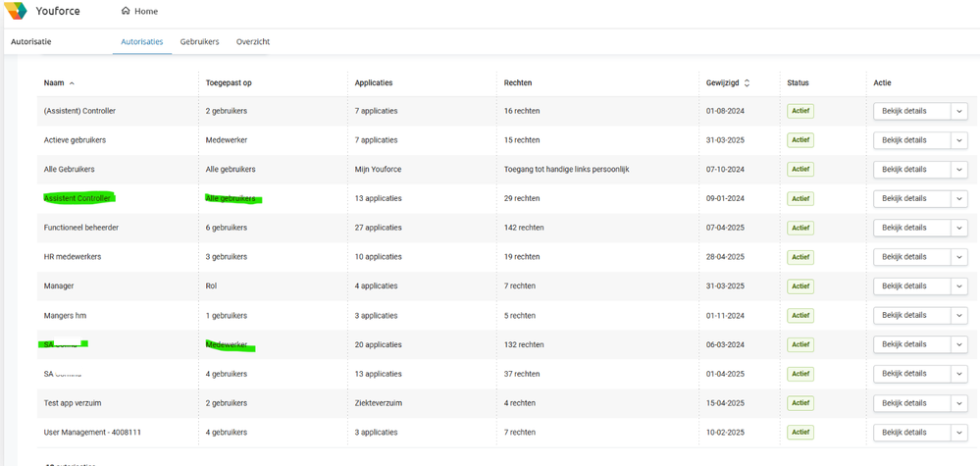
Task: Click the Autorisatie section title
Action: pos(31,42)
